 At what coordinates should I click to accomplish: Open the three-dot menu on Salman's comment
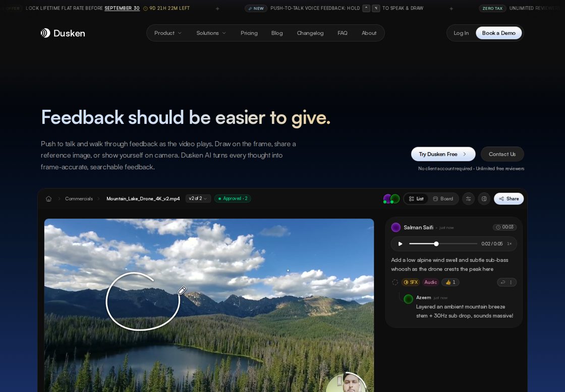[x=511, y=282]
